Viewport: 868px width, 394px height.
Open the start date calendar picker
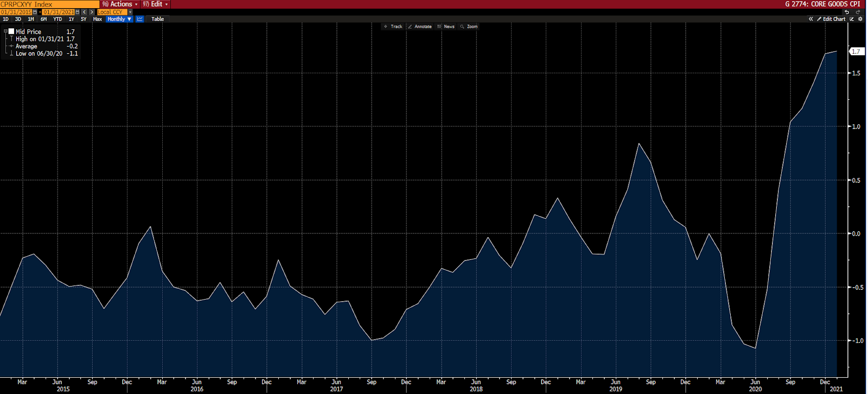coord(35,12)
